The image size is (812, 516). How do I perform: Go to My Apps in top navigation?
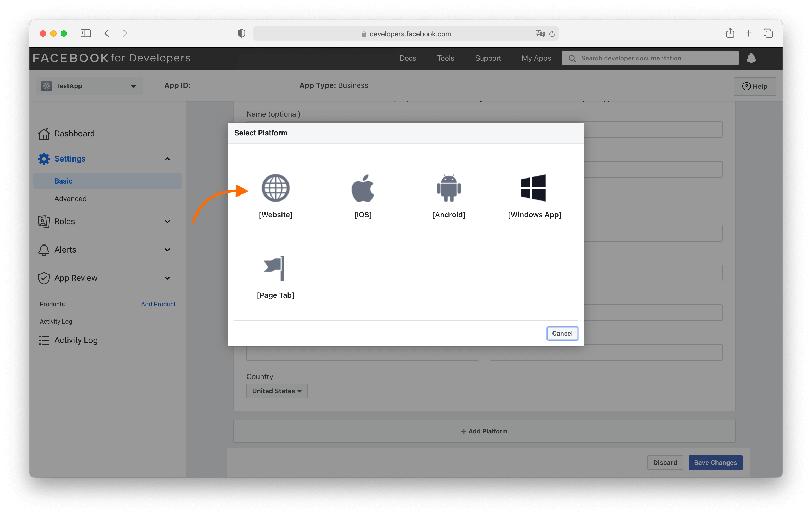[536, 58]
